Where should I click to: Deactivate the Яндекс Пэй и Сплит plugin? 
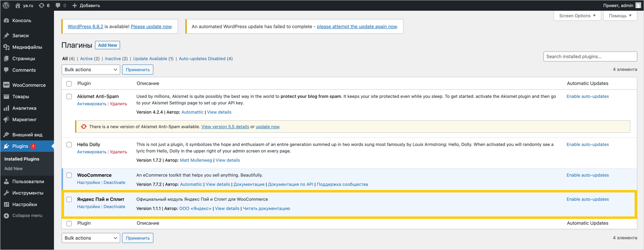(x=114, y=207)
